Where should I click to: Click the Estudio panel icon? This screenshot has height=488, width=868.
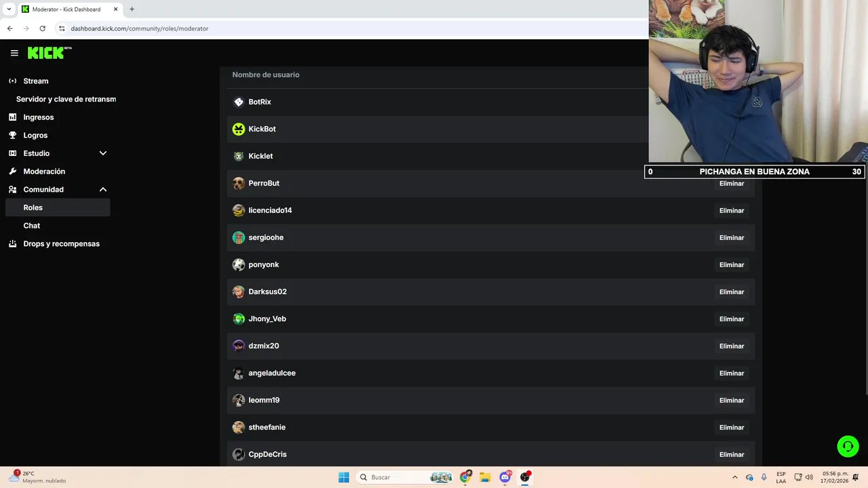[12, 153]
